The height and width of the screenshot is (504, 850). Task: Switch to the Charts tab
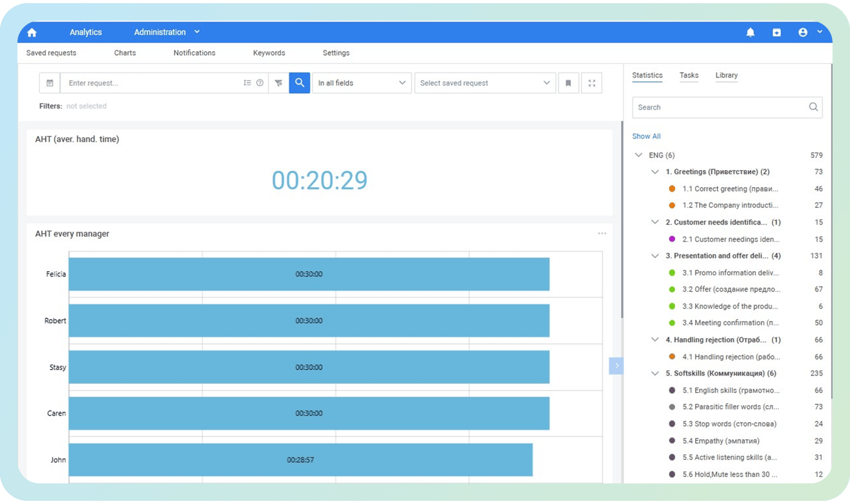(x=125, y=53)
